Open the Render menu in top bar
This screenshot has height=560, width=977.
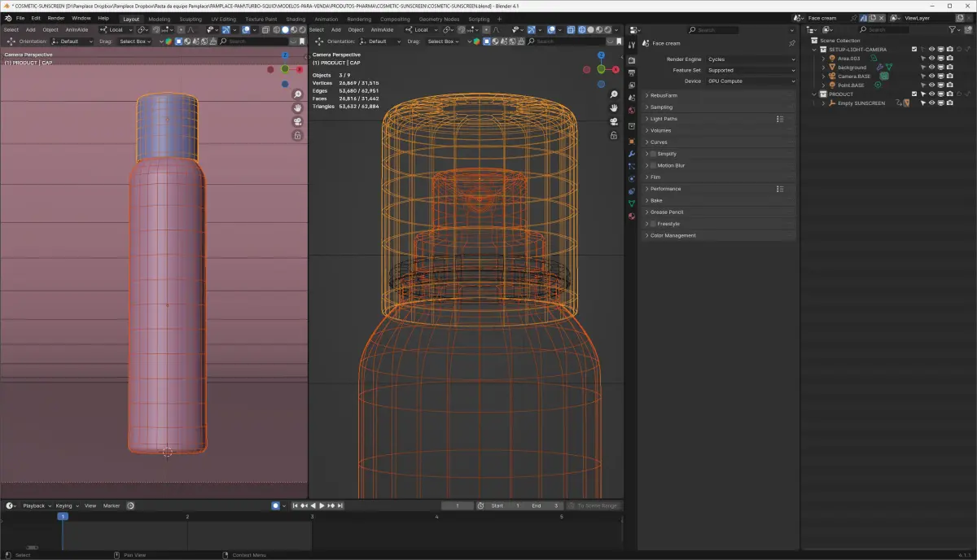pyautogui.click(x=55, y=18)
